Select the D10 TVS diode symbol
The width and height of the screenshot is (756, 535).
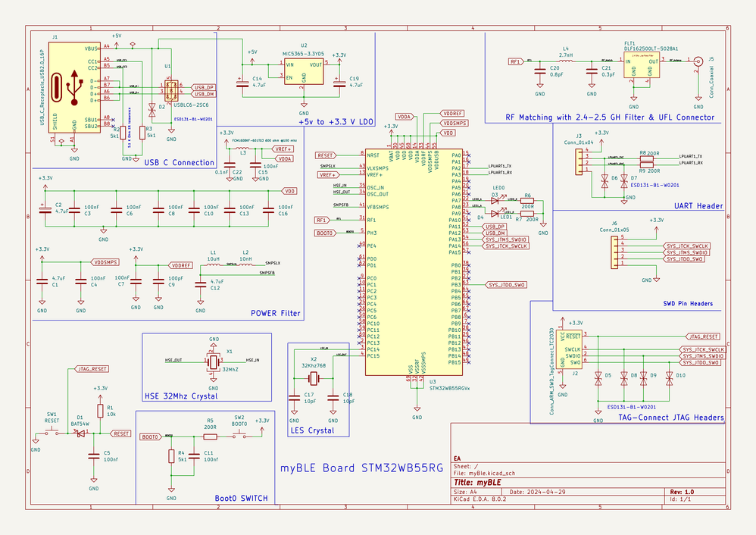(x=669, y=378)
